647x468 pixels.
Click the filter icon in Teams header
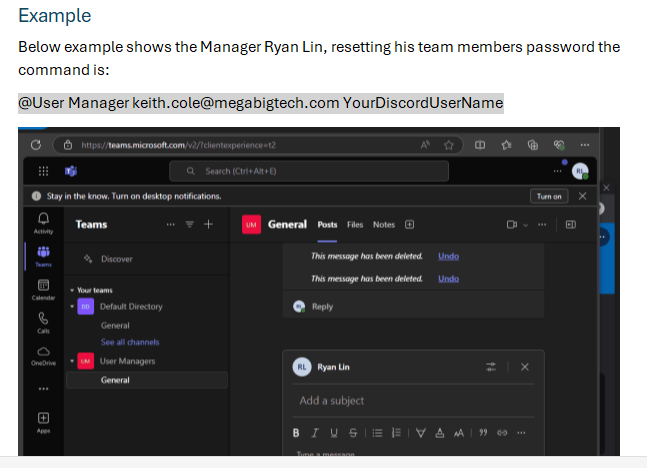coord(189,225)
